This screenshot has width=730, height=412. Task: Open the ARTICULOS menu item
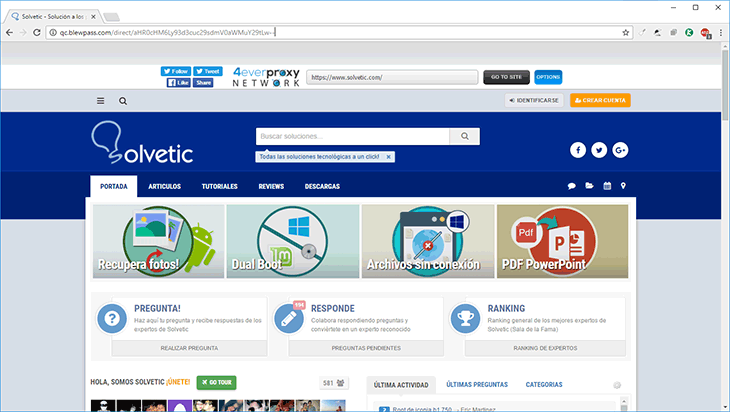pyautogui.click(x=164, y=186)
